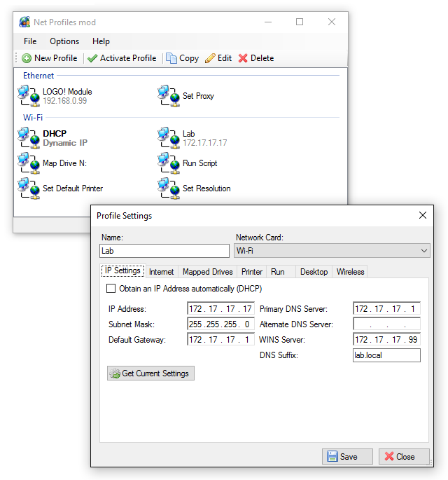This screenshot has height=480, width=448.
Task: Click the Primary DNS Server field
Action: pyautogui.click(x=386, y=308)
